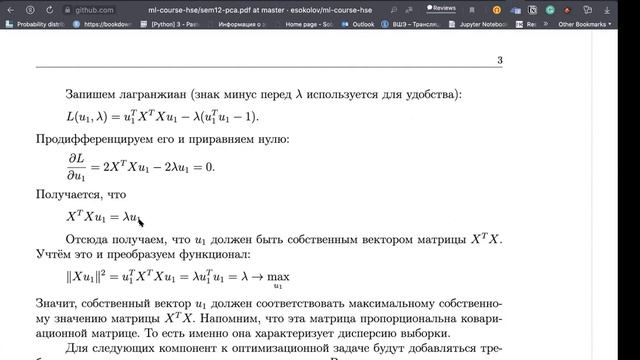Click the line Учтём это и преобразуем функционал
This screenshot has width=640, height=360.
[x=143, y=254]
